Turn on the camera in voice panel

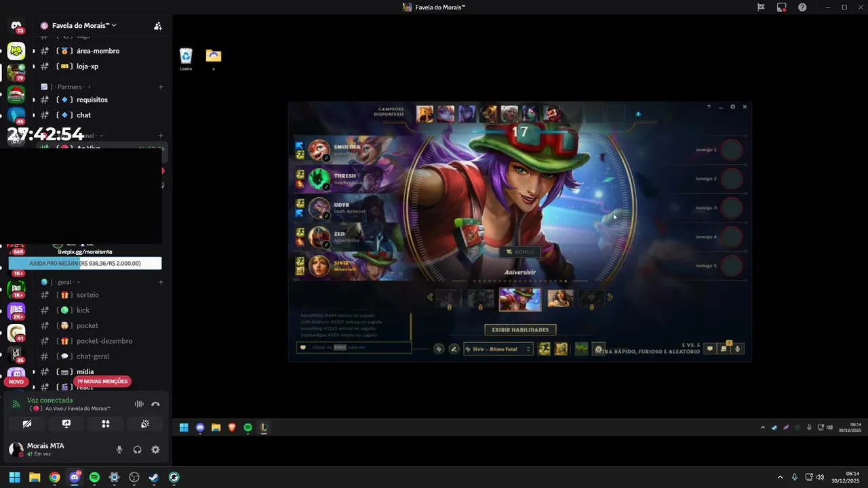(27, 424)
